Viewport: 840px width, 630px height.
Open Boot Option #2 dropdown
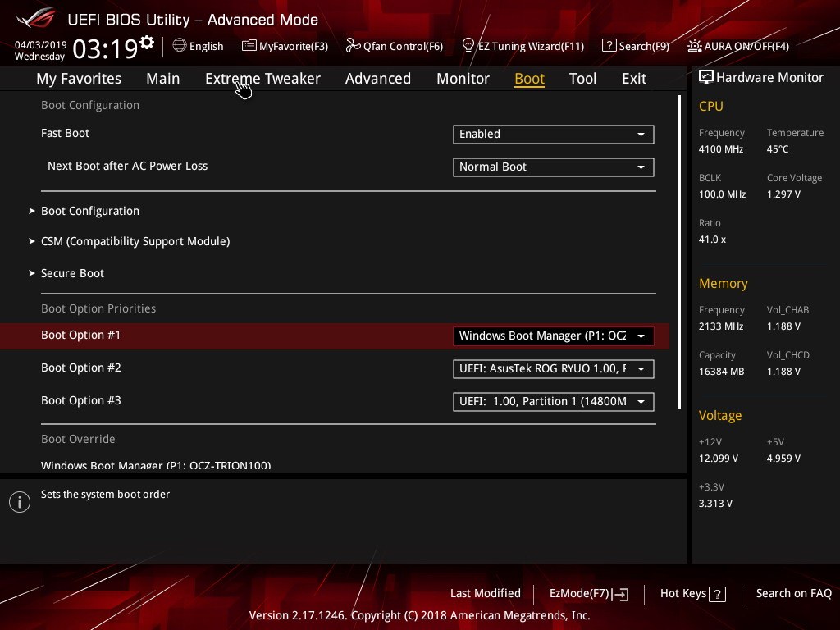(554, 369)
